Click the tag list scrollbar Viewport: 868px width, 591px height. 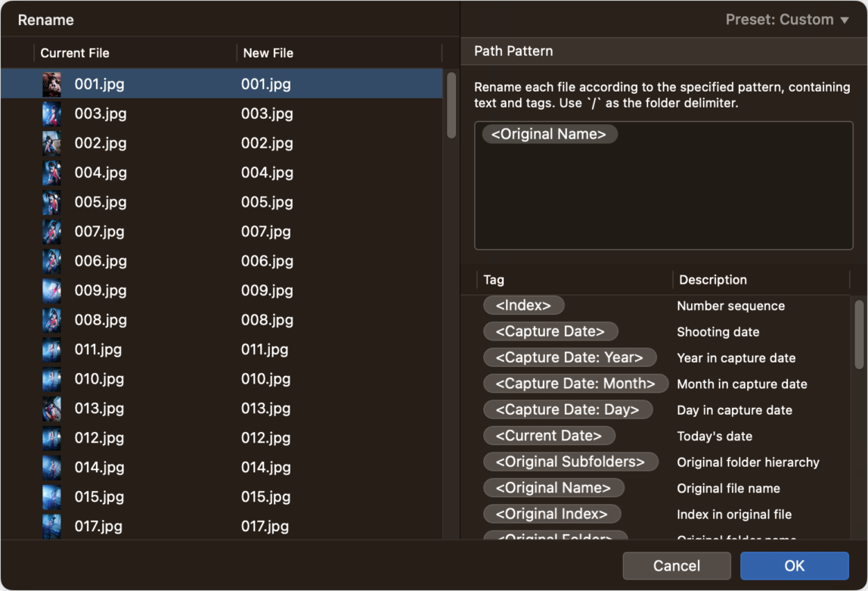point(859,334)
